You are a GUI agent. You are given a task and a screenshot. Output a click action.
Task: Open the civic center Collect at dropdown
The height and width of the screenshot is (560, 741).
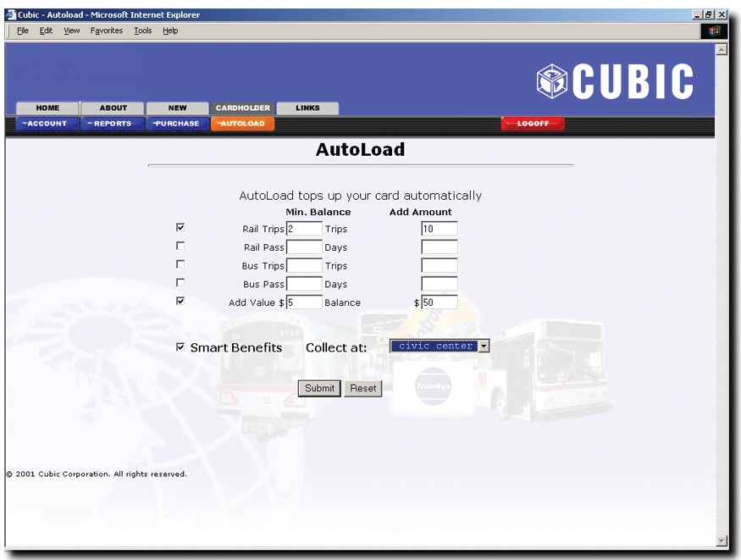pos(483,346)
